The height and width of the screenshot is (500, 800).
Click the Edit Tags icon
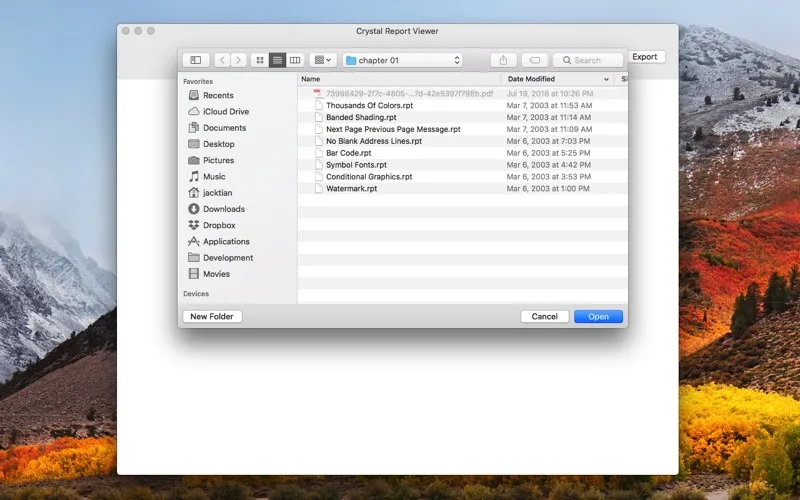535,60
